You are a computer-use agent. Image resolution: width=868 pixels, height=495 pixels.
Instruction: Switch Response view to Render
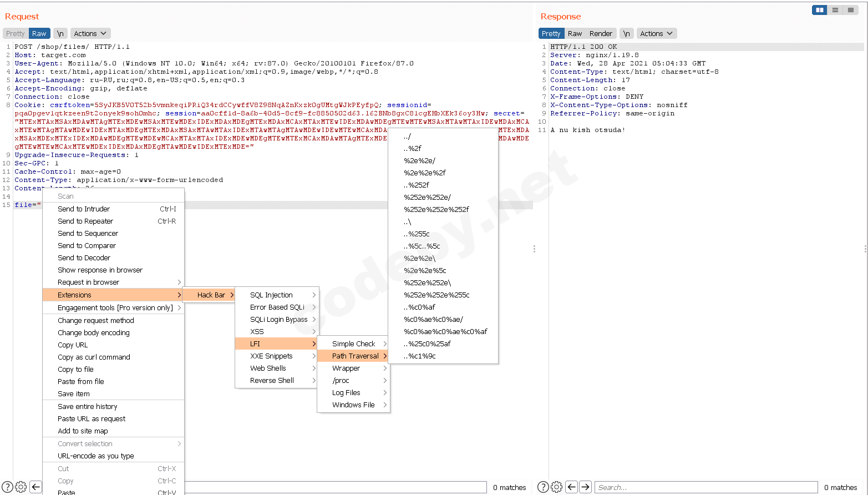(601, 34)
